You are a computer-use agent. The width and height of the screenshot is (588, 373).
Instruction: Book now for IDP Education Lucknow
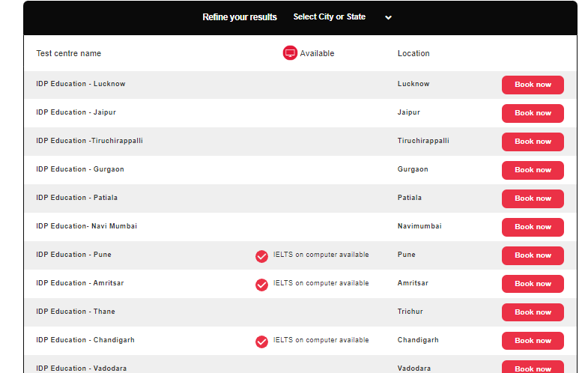pyautogui.click(x=533, y=85)
